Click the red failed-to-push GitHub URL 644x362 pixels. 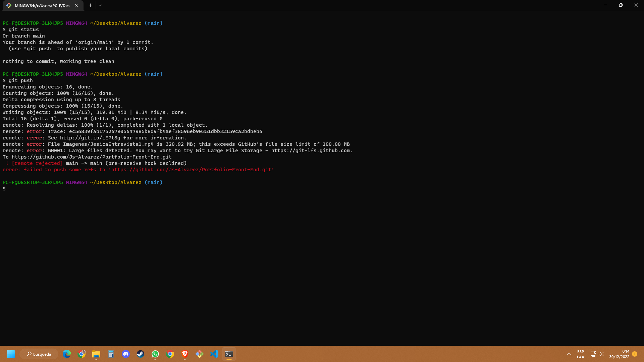click(x=191, y=170)
